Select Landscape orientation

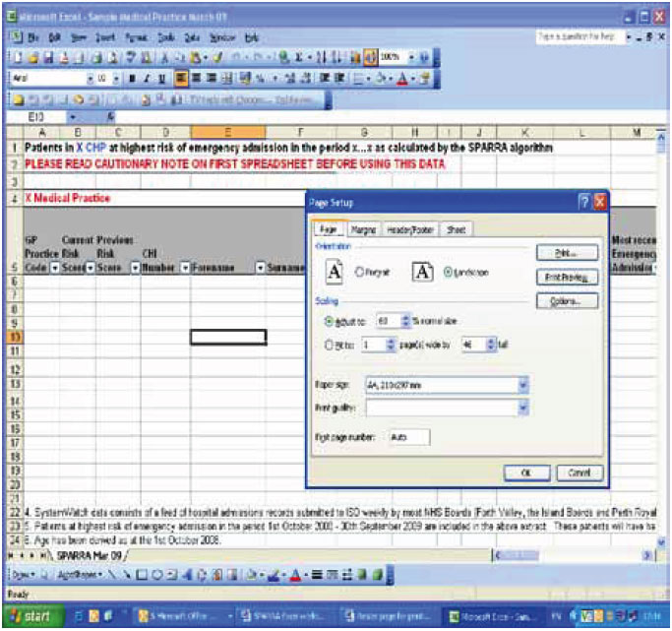(x=448, y=272)
